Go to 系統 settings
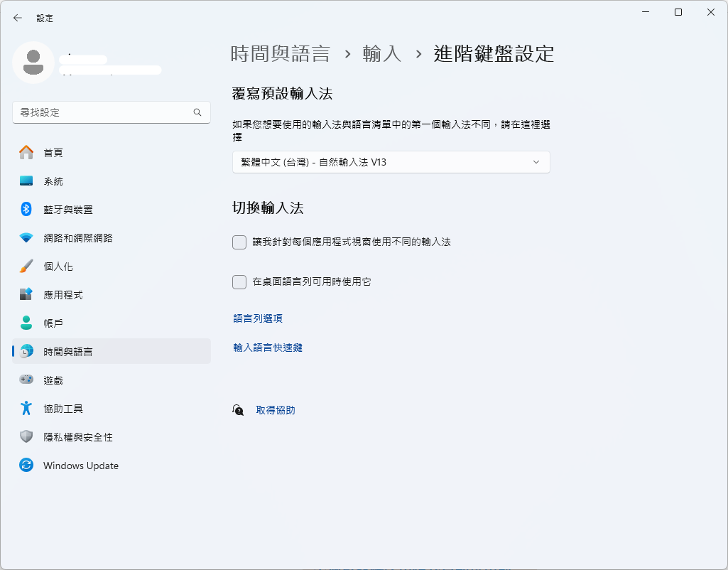The height and width of the screenshot is (570, 728). pyautogui.click(x=112, y=181)
